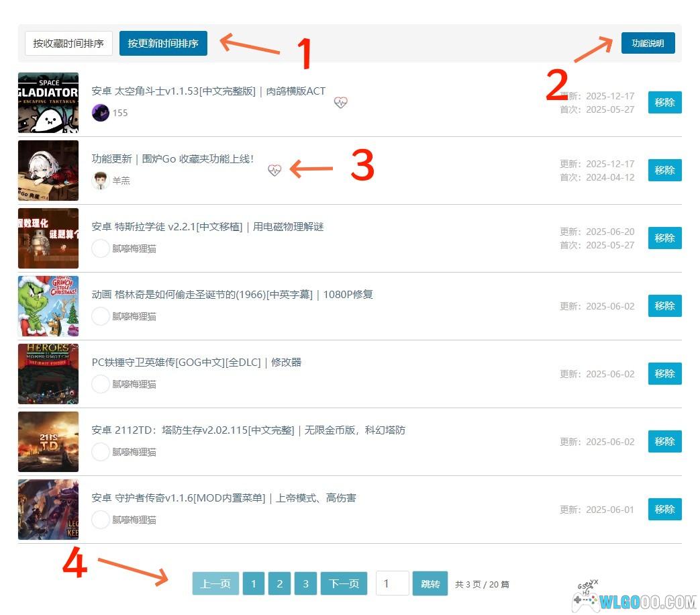The width and height of the screenshot is (700, 615).
Task: Click heart icon beside 太空角斗士 entry
Action: pos(340,103)
